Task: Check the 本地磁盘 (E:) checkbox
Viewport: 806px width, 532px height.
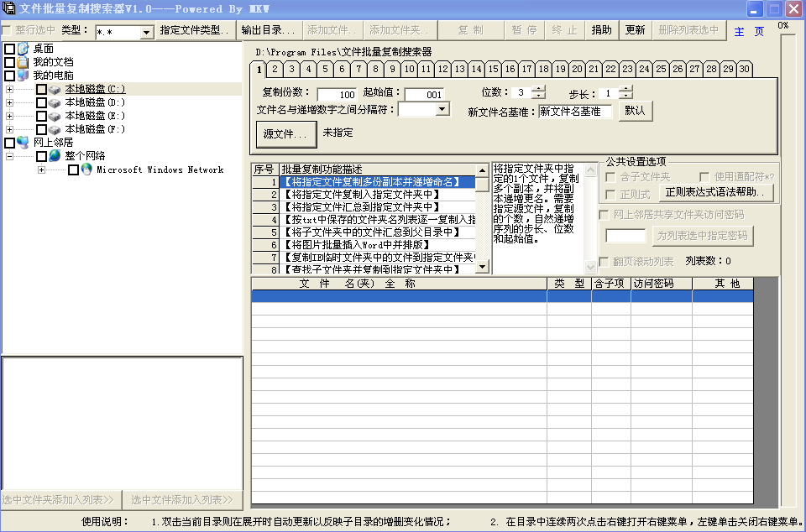Action: [x=41, y=116]
